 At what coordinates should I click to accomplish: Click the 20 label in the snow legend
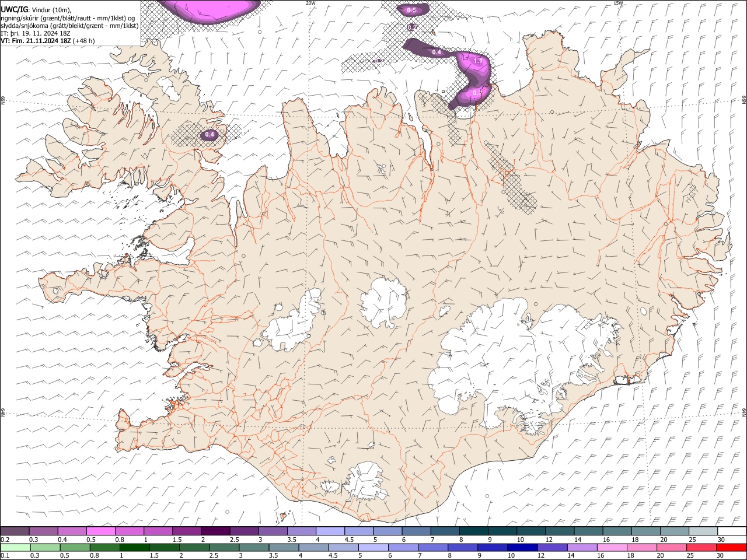pyautogui.click(x=664, y=539)
